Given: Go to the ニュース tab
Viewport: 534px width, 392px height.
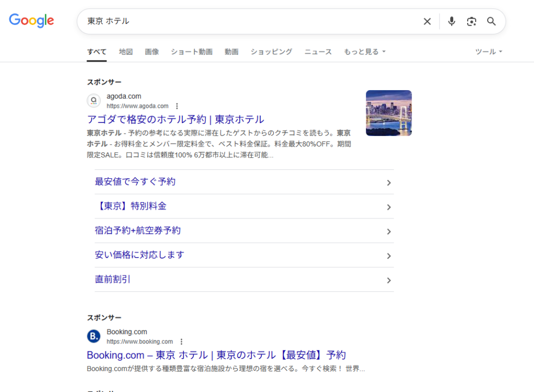Looking at the screenshot, I should coord(318,52).
